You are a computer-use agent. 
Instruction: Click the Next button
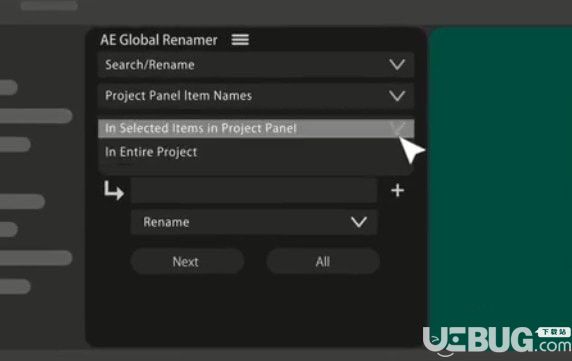(187, 261)
